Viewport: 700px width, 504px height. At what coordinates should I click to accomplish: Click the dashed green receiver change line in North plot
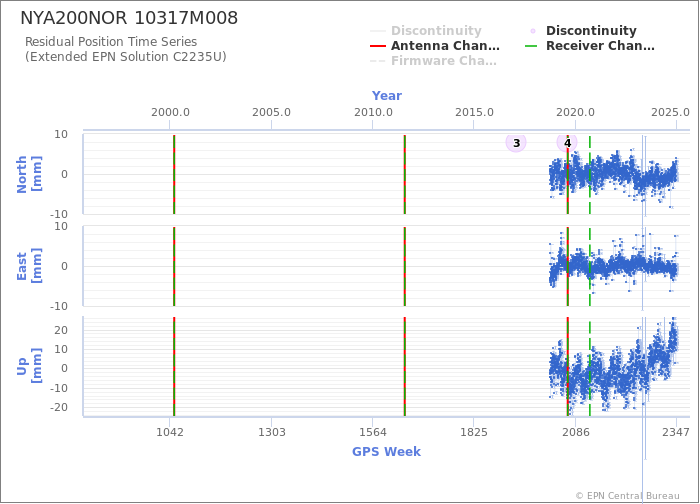[590, 174]
